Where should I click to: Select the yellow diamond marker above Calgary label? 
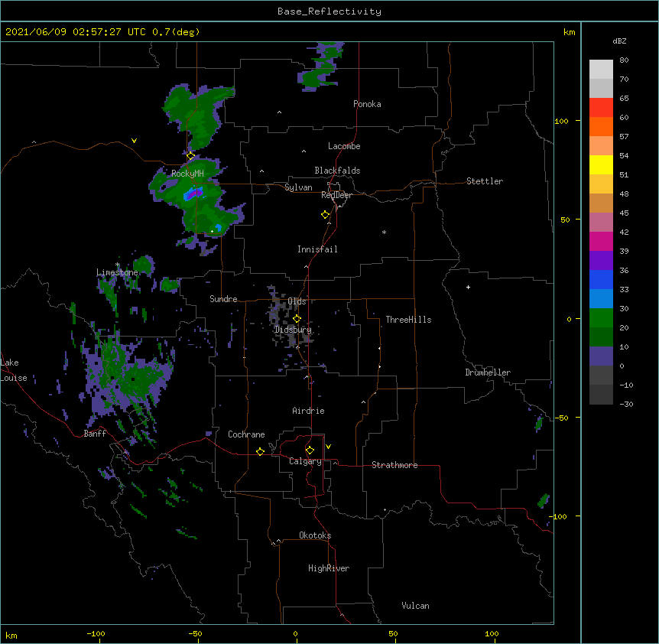(310, 450)
